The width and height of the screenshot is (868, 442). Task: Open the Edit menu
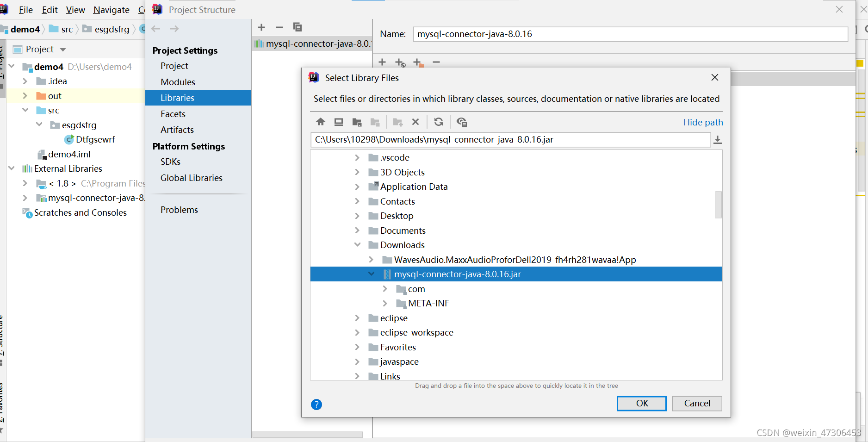coord(50,10)
